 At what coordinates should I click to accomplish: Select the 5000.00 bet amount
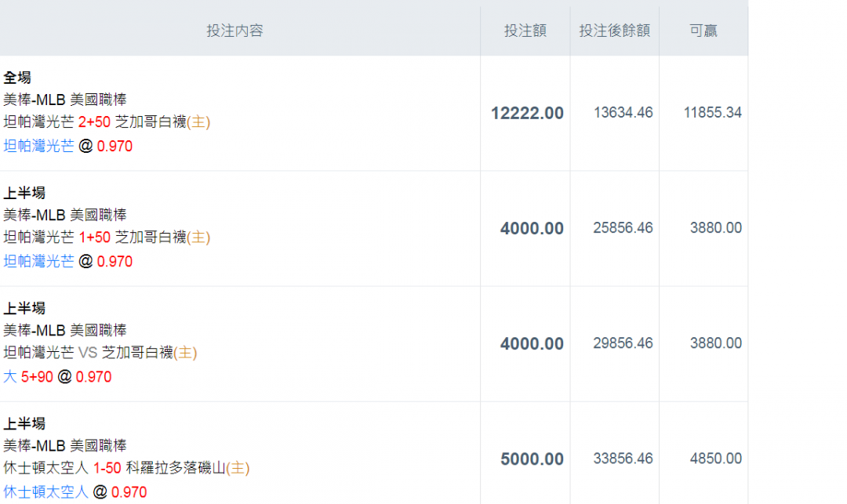[532, 459]
